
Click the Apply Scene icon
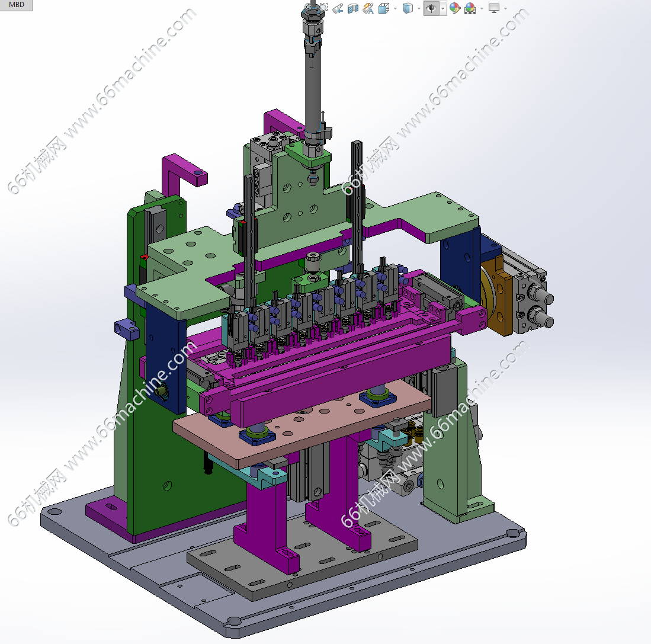[470, 8]
